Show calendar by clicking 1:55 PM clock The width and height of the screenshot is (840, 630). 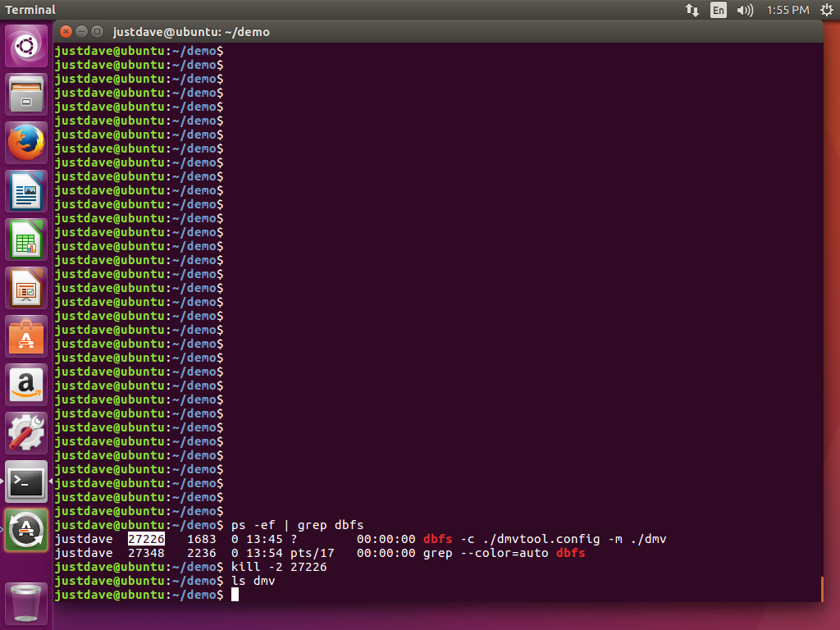tap(787, 11)
